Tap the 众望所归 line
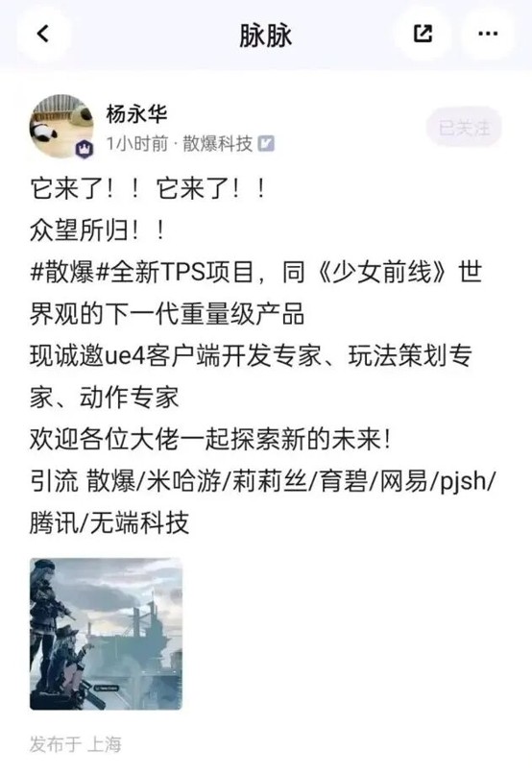This screenshot has height=774, width=532. click(98, 230)
